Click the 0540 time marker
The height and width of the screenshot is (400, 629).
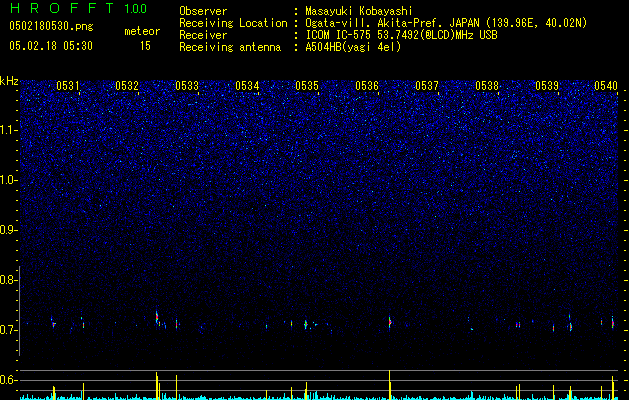606,86
